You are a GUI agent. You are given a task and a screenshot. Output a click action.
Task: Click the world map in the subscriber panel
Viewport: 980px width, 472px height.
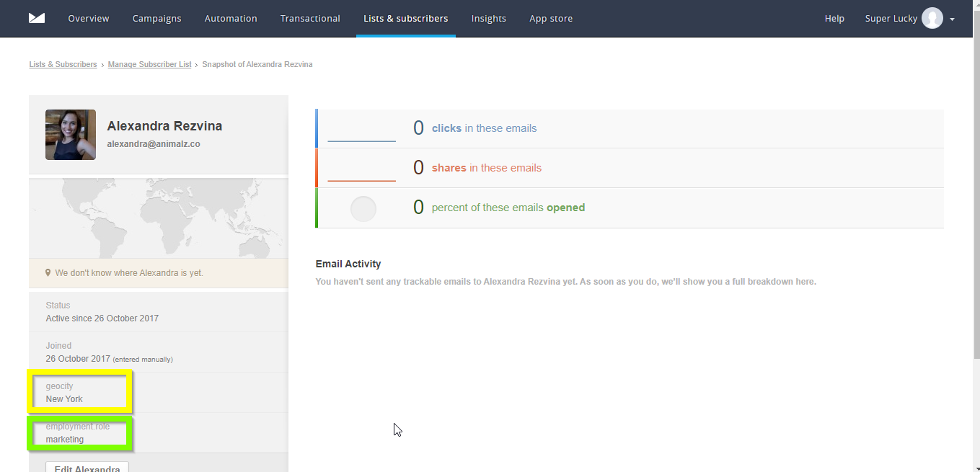pyautogui.click(x=159, y=217)
